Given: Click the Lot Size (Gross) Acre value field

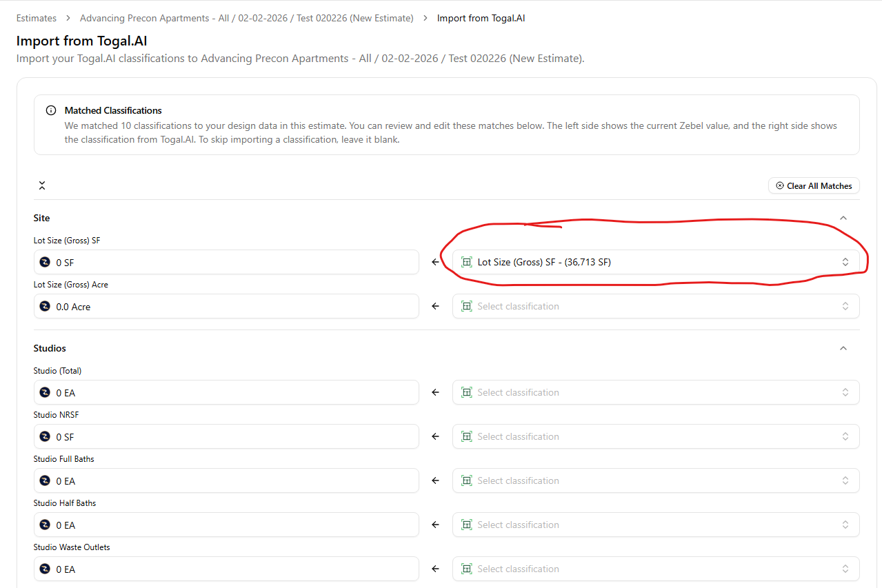Looking at the screenshot, I should (x=226, y=306).
